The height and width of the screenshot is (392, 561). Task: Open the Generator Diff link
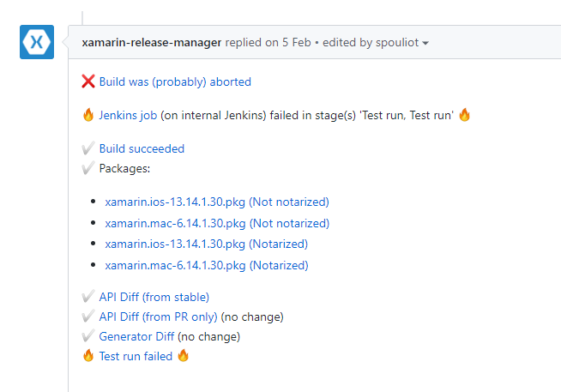tap(136, 336)
